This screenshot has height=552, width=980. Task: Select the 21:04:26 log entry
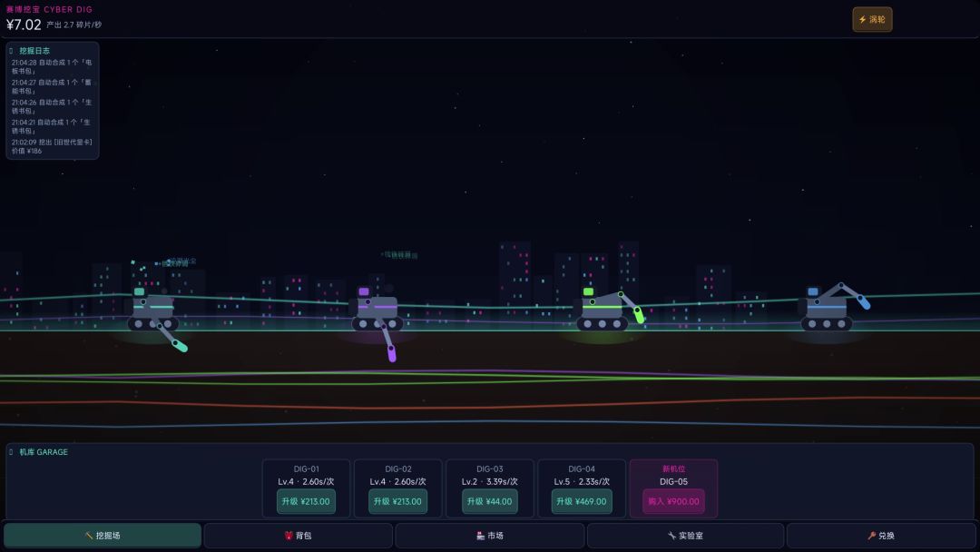pyautogui.click(x=52, y=107)
